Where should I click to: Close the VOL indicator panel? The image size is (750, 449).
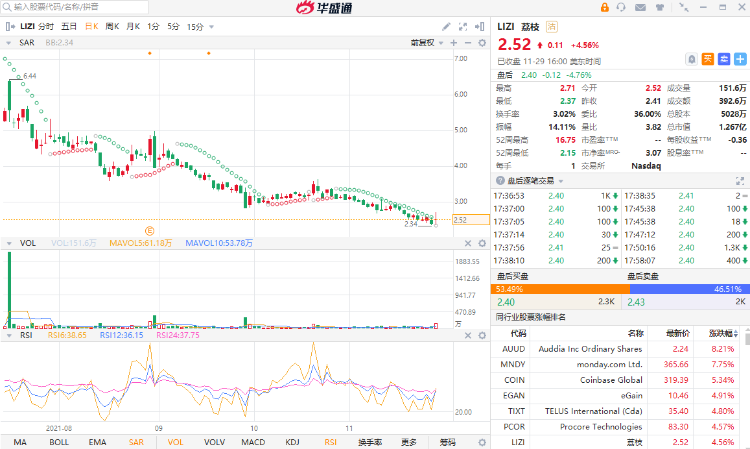468,243
